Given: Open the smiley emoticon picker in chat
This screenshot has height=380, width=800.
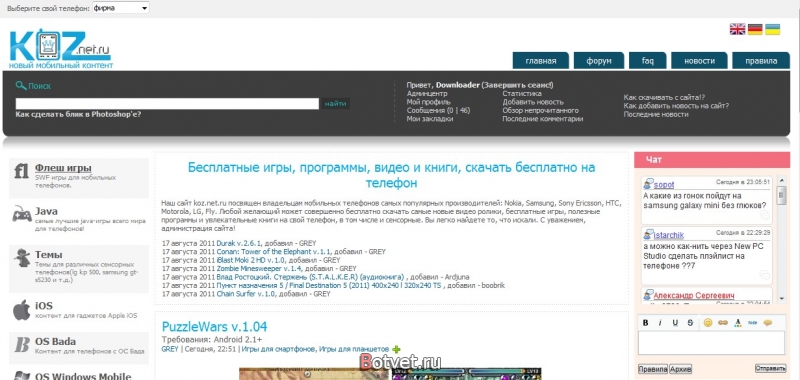Looking at the screenshot, I should 708,323.
